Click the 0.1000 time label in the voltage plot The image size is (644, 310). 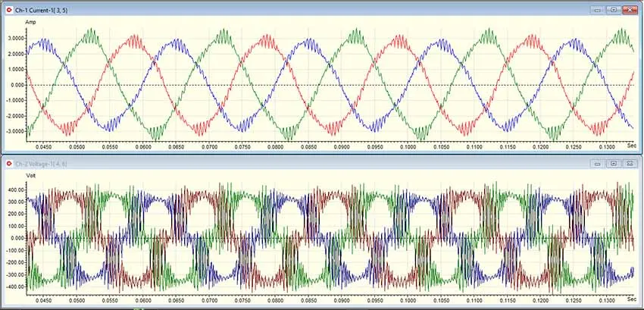pyautogui.click(x=407, y=302)
